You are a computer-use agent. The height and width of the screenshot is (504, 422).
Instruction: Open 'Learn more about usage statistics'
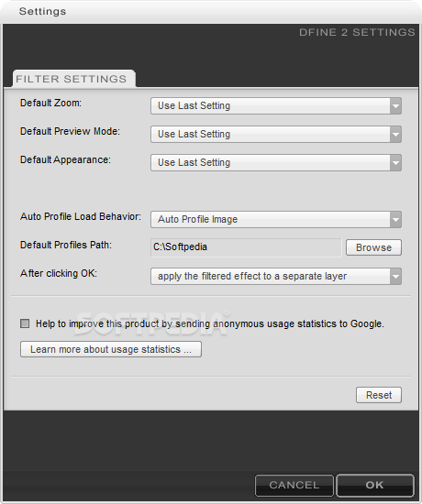tap(111, 349)
